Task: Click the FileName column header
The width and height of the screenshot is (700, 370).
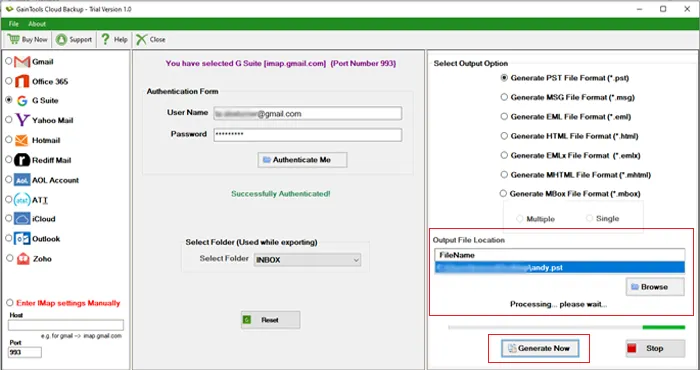Action: pyautogui.click(x=560, y=255)
